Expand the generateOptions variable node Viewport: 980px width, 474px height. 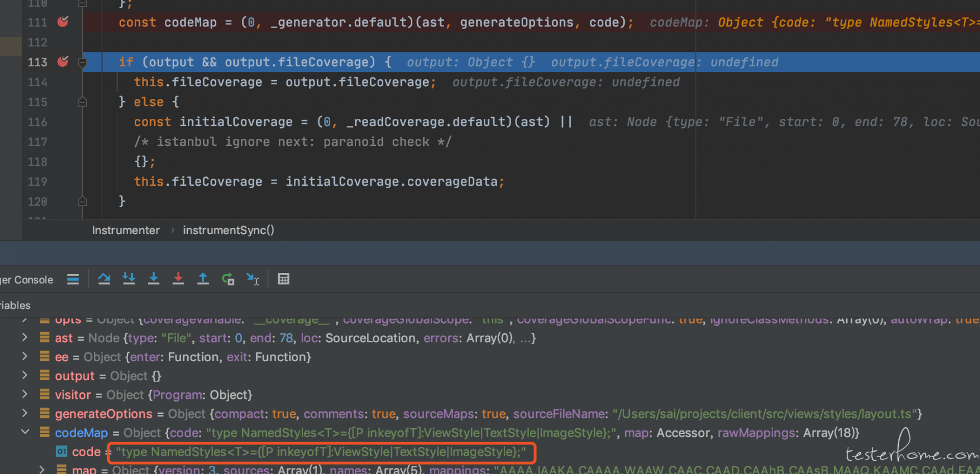(24, 413)
